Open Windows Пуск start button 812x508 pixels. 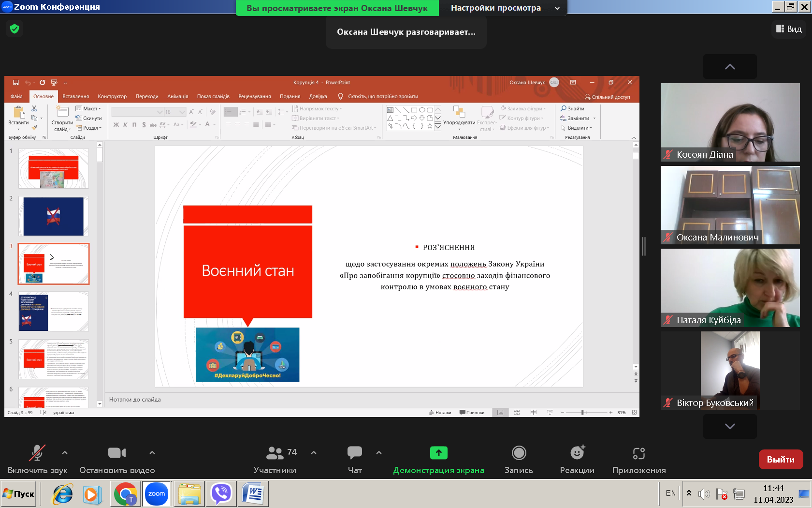19,494
